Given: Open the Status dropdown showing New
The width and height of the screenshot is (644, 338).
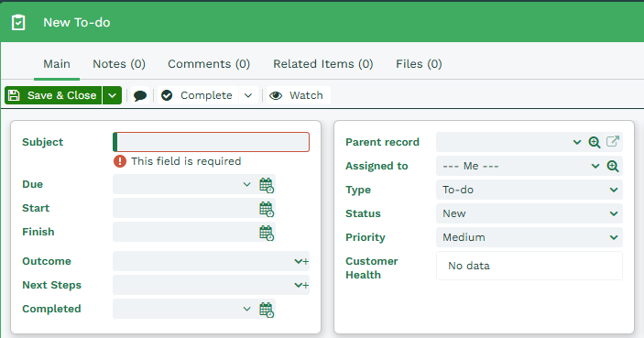Looking at the screenshot, I should pyautogui.click(x=529, y=213).
